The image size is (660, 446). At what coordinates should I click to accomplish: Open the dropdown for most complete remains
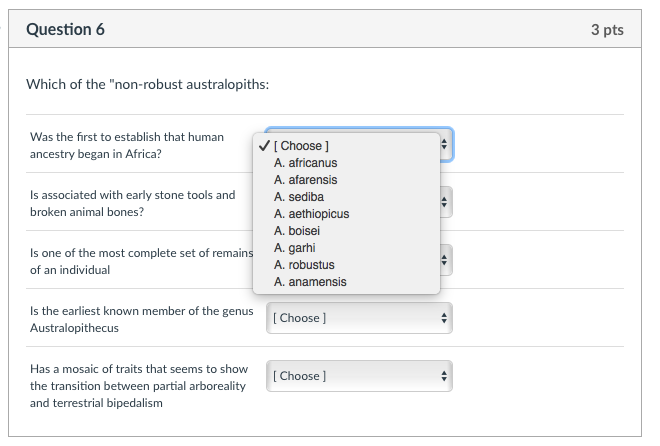pos(445,261)
